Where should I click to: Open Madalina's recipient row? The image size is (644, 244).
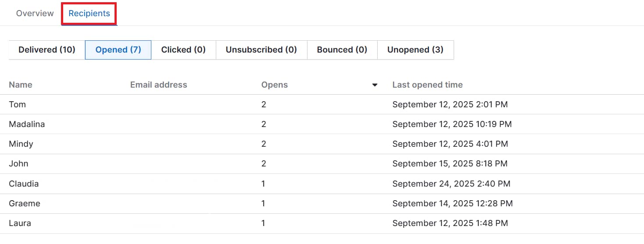(x=27, y=124)
